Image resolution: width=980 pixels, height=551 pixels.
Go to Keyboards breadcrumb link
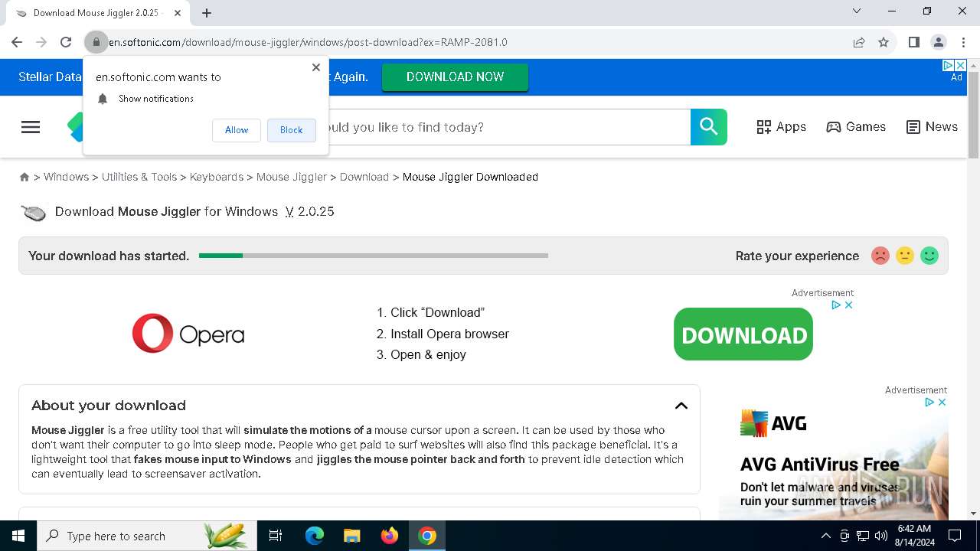217,177
